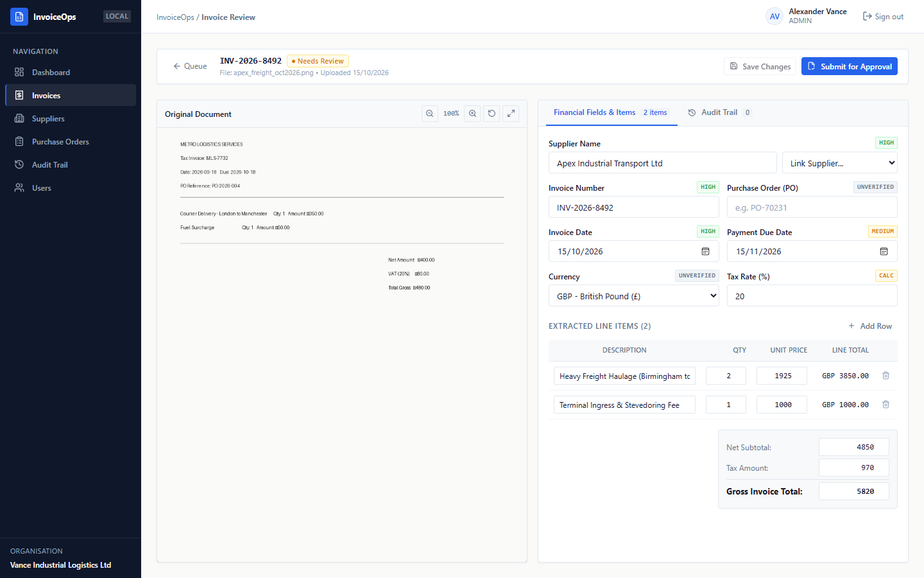Switch to Financial Fields & Items tab
Image resolution: width=924 pixels, height=578 pixels.
(611, 112)
